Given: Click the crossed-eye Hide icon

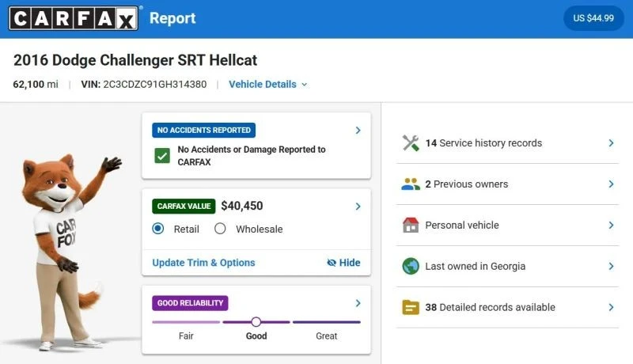Looking at the screenshot, I should pyautogui.click(x=332, y=263).
